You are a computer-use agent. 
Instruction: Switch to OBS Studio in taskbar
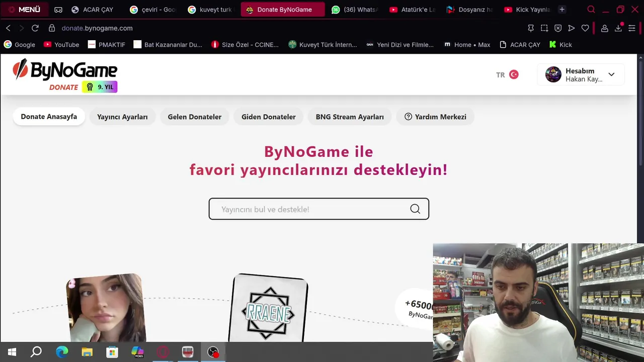(x=213, y=352)
